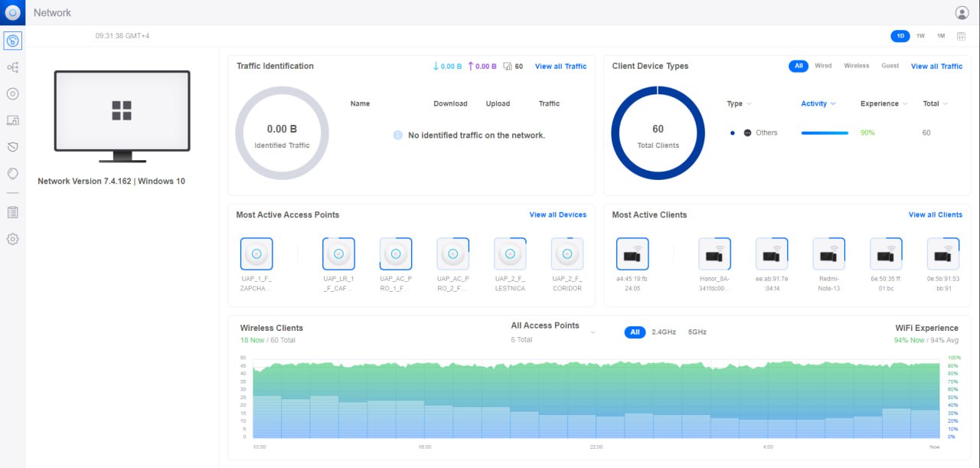Filter wireless clients chart by 2.4GHz
This screenshot has width=980, height=468.
point(663,332)
